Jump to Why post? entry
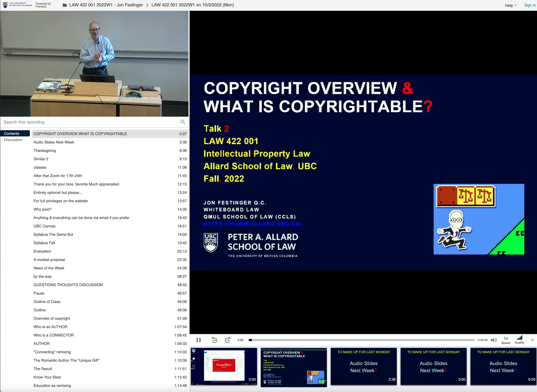This screenshot has height=392, width=537. 110,209
